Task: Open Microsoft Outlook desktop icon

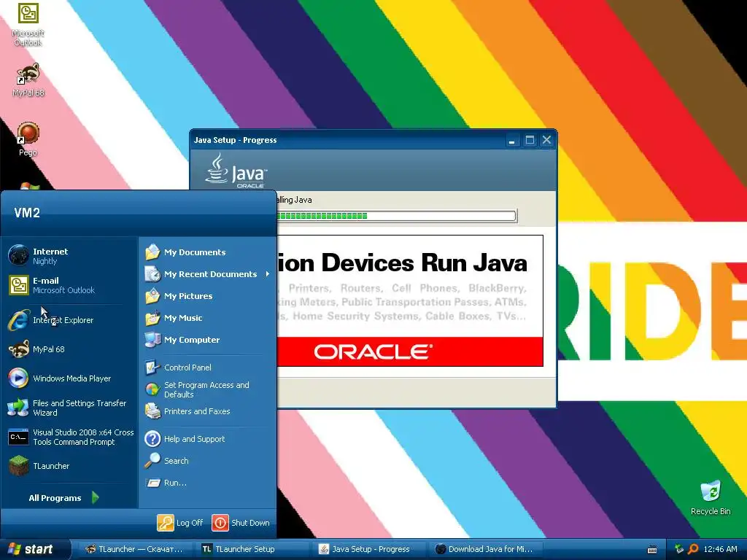Action: coord(28,24)
